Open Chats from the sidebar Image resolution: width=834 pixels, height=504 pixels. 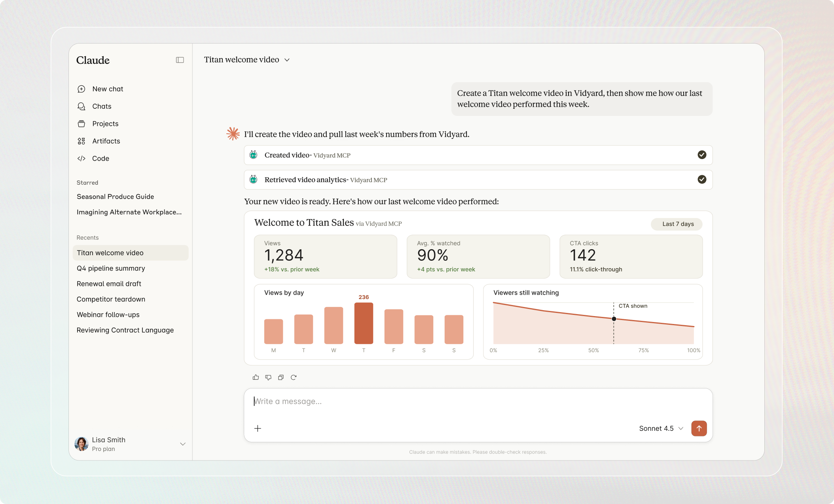click(102, 106)
